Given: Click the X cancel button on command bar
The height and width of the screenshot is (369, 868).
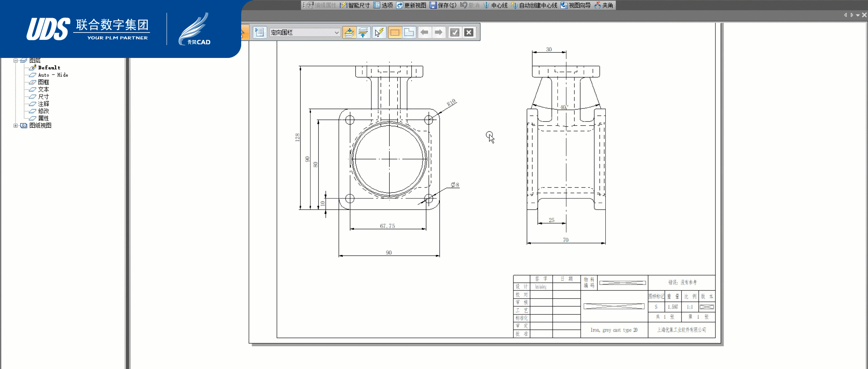Looking at the screenshot, I should pyautogui.click(x=469, y=32).
